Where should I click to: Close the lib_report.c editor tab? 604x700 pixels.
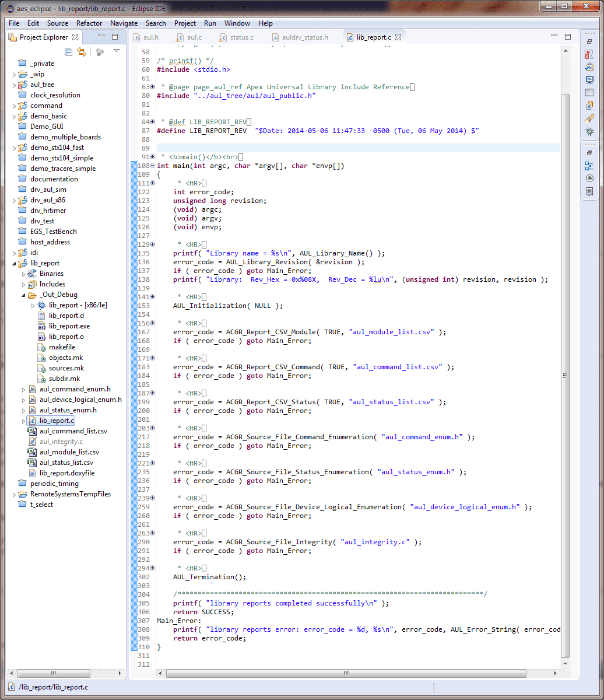coord(399,37)
